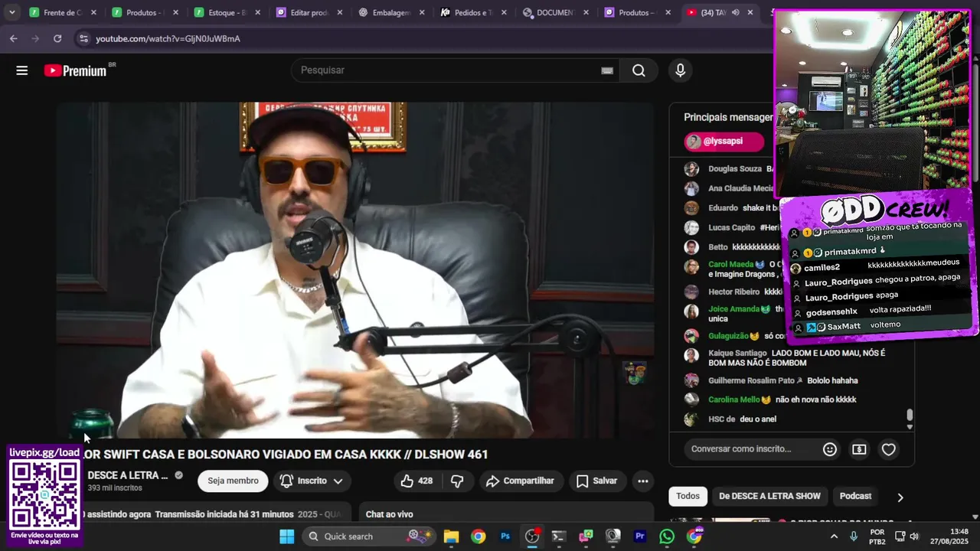The width and height of the screenshot is (980, 551).
Task: Click the microphone icon in system tray
Action: coord(854,536)
